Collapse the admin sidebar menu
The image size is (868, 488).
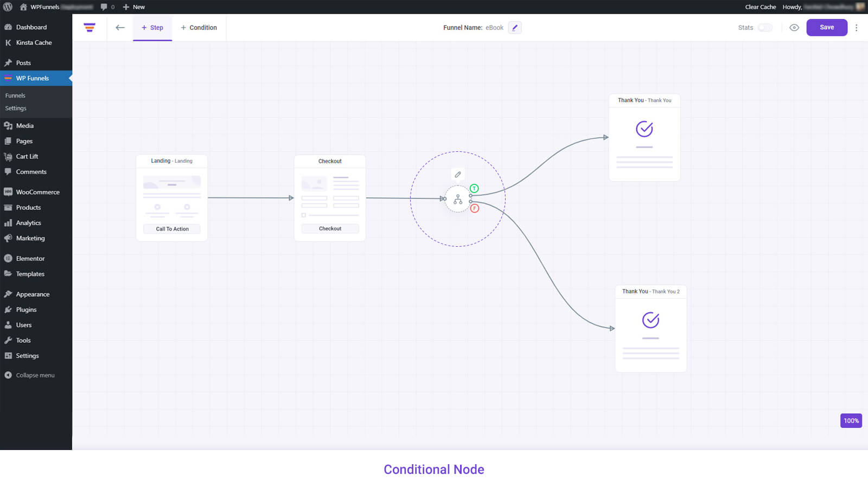(36, 375)
